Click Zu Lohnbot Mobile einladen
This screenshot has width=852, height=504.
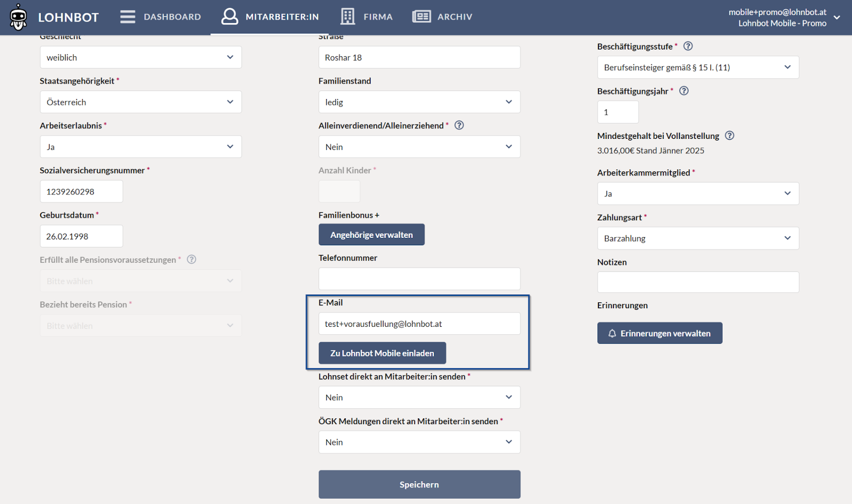[x=382, y=353]
